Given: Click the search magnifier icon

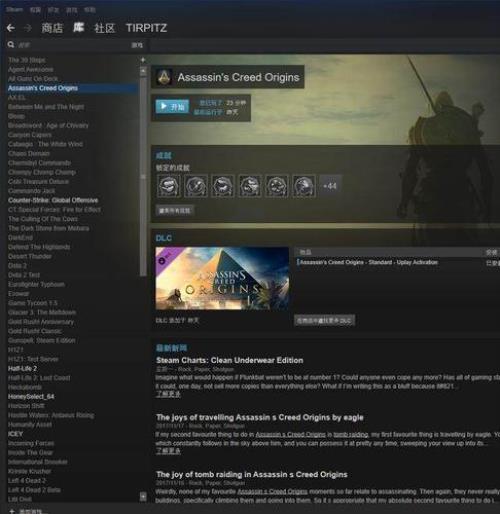Looking at the screenshot, I should click(11, 44).
